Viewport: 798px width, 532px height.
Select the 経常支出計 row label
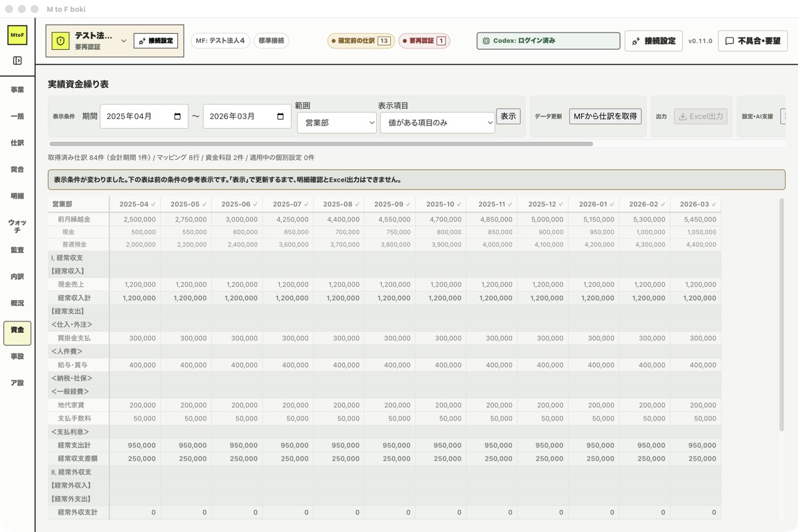(x=74, y=445)
